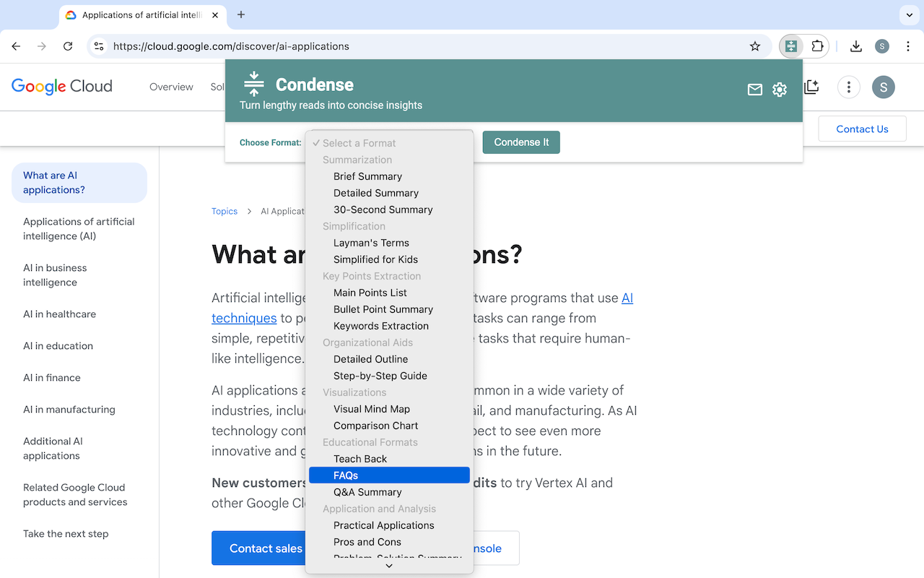The height and width of the screenshot is (578, 924).
Task: Open the browser Downloads icon
Action: click(x=856, y=46)
